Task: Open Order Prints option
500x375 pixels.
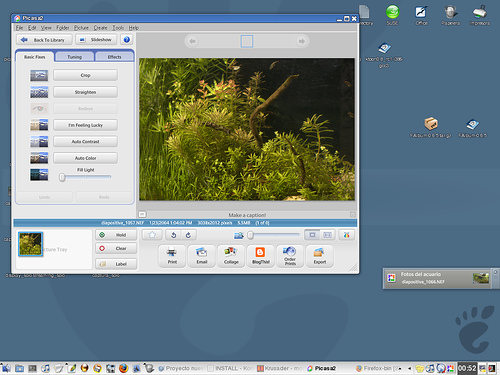Action: (x=290, y=256)
